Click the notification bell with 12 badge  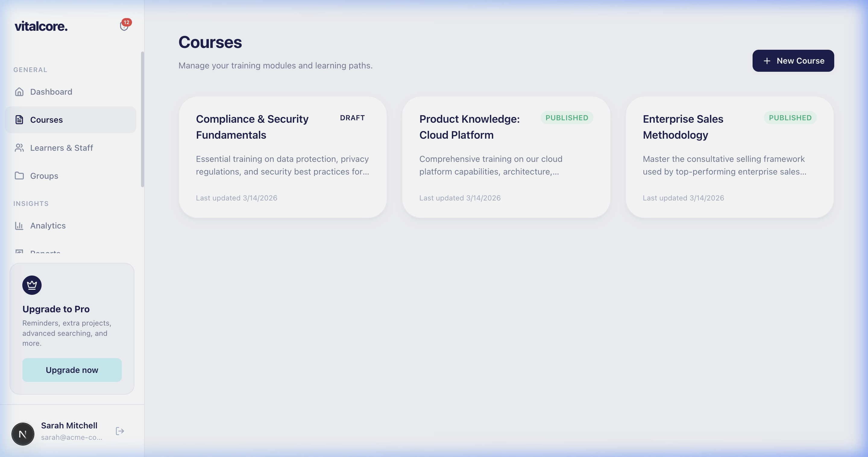coord(124,26)
